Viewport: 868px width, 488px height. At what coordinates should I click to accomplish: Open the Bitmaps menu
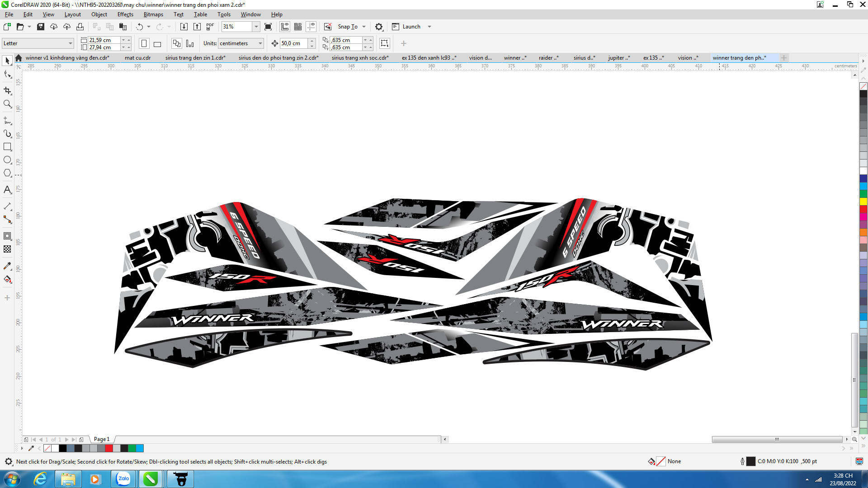tap(153, 14)
